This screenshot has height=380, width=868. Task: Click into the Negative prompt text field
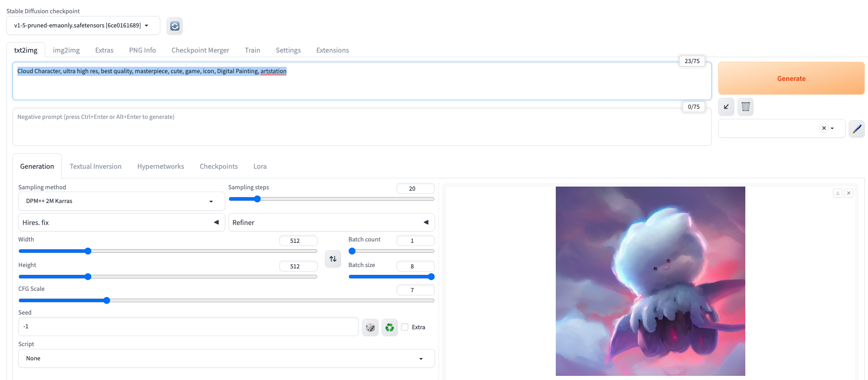click(362, 127)
